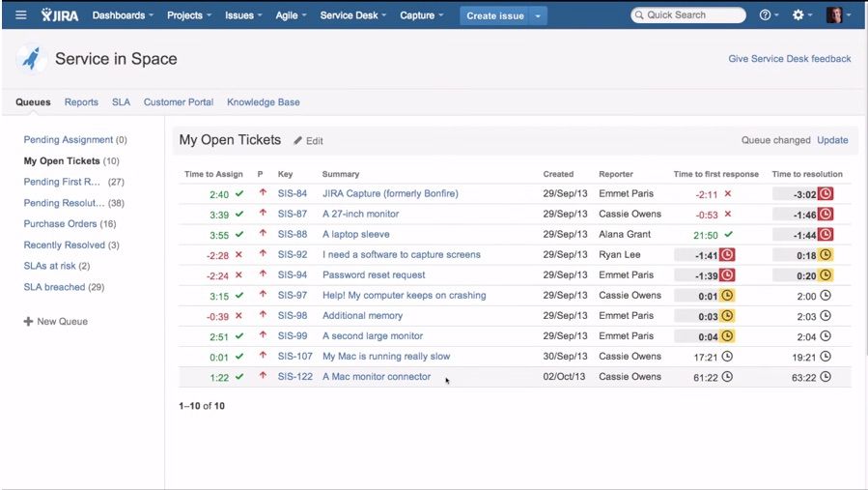868x490 pixels.
Task: Open the hamburger menu icon
Action: (x=21, y=14)
